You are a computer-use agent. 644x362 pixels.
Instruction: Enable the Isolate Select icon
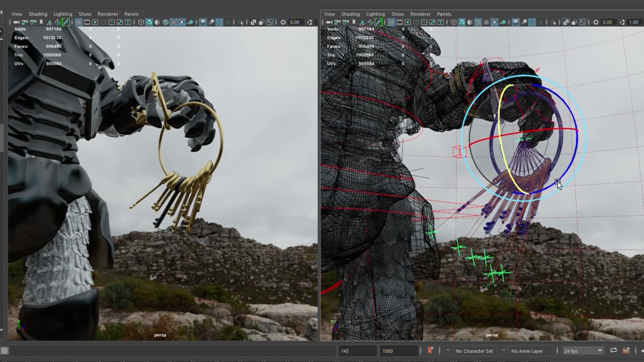pyautogui.click(x=242, y=22)
